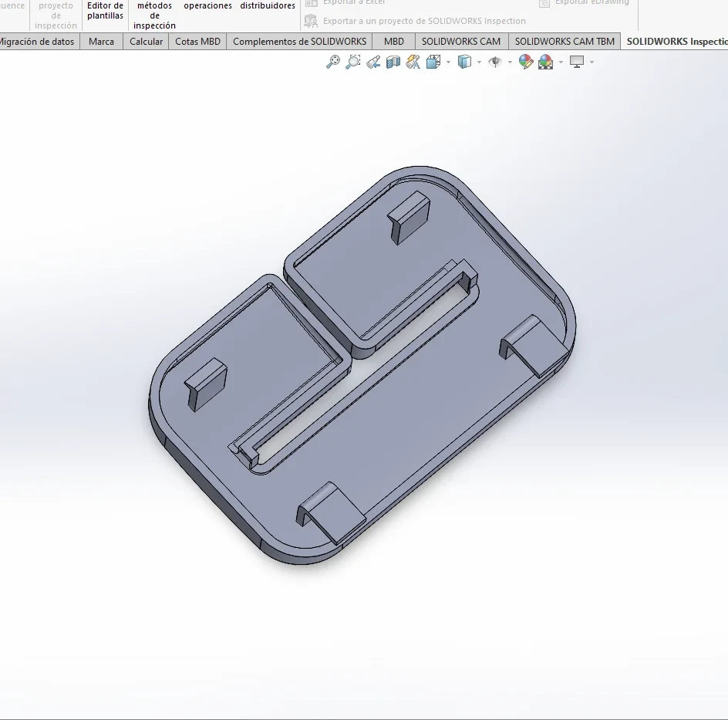
Task: Click the Apply Scene icon
Action: [545, 62]
